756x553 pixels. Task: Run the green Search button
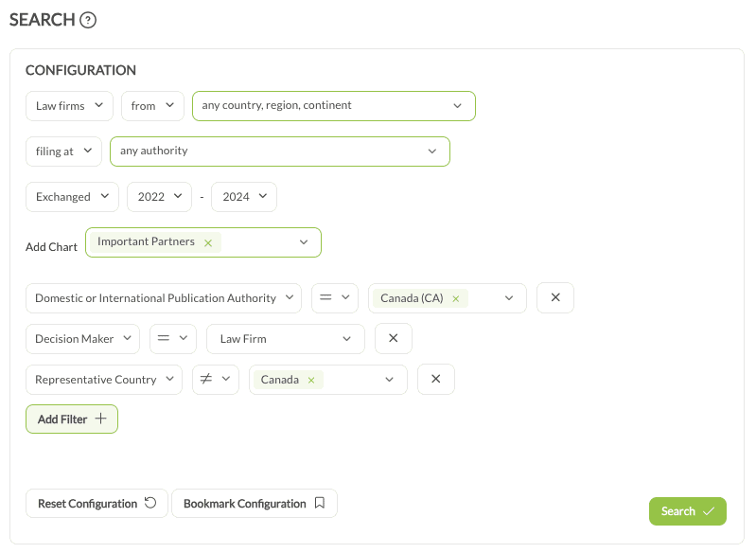click(x=688, y=511)
